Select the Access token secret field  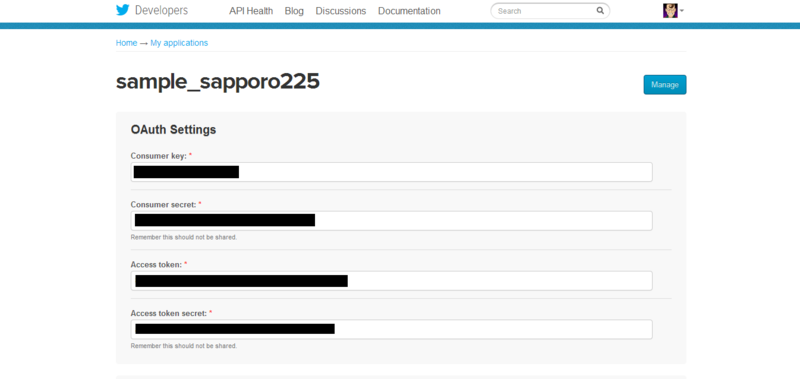click(x=391, y=329)
